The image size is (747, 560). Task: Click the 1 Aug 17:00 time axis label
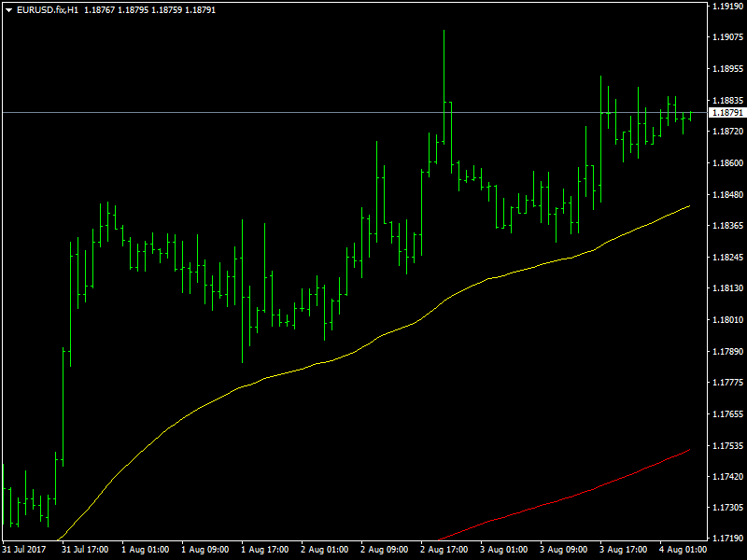265,550
